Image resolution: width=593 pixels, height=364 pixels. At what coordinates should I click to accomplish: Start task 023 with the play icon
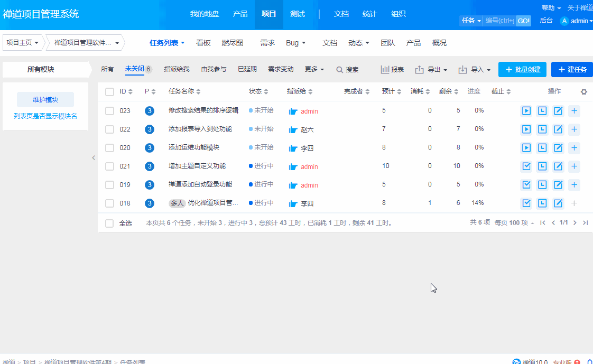pyautogui.click(x=526, y=111)
